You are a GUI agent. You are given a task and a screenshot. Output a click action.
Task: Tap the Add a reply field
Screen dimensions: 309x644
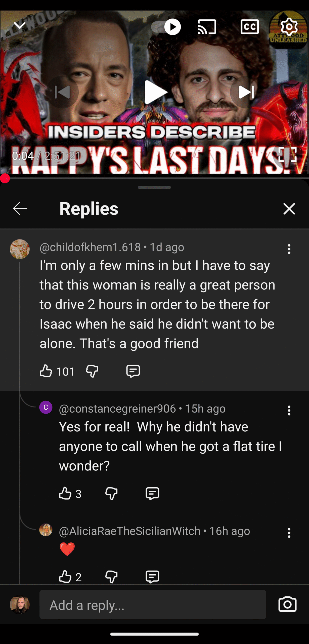point(153,605)
